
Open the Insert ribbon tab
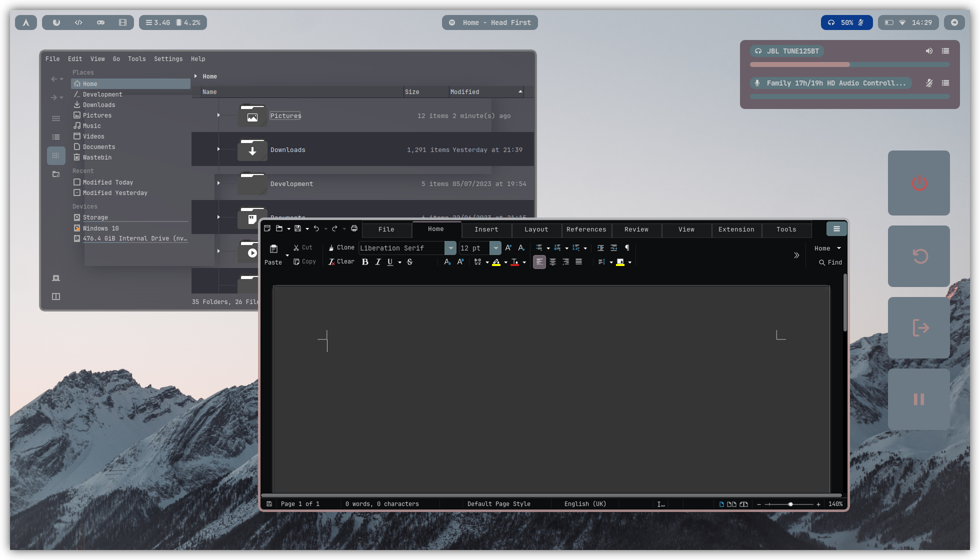point(486,229)
